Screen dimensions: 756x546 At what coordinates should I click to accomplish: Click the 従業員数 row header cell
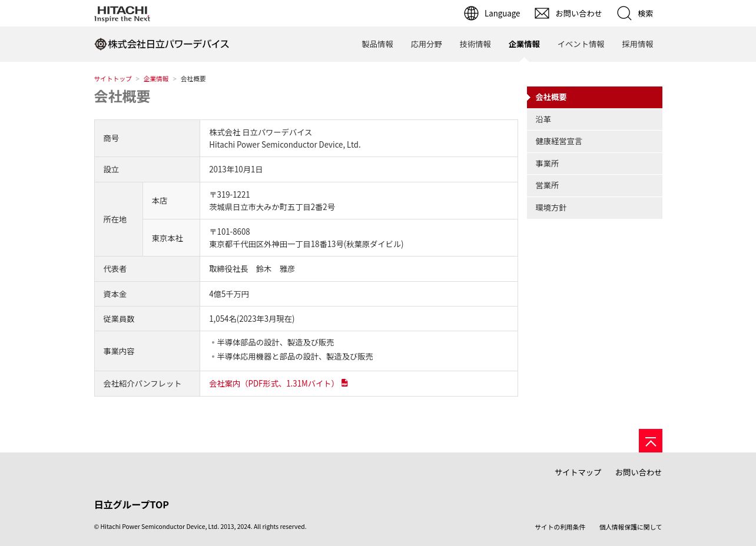(147, 319)
